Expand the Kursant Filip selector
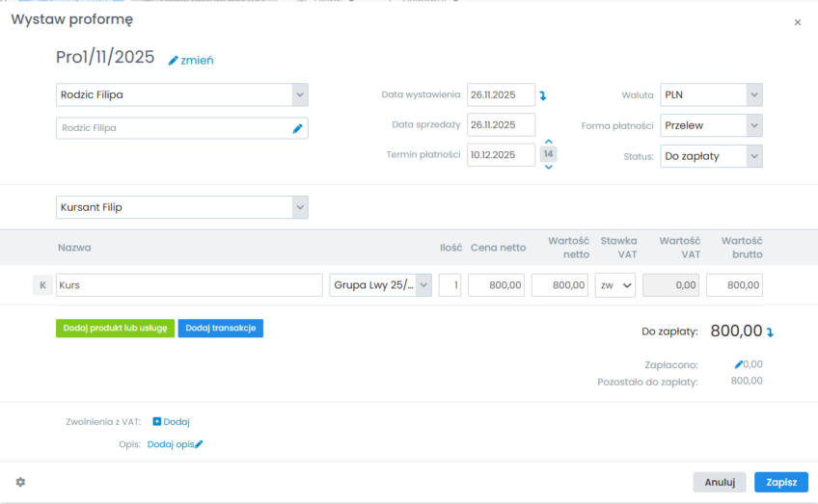818x504 pixels. [299, 207]
